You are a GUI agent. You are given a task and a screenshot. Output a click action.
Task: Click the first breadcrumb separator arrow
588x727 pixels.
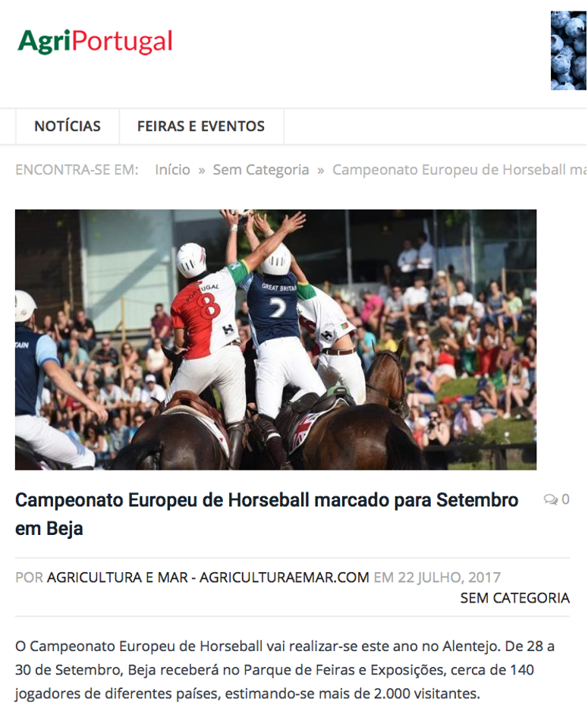(x=202, y=170)
